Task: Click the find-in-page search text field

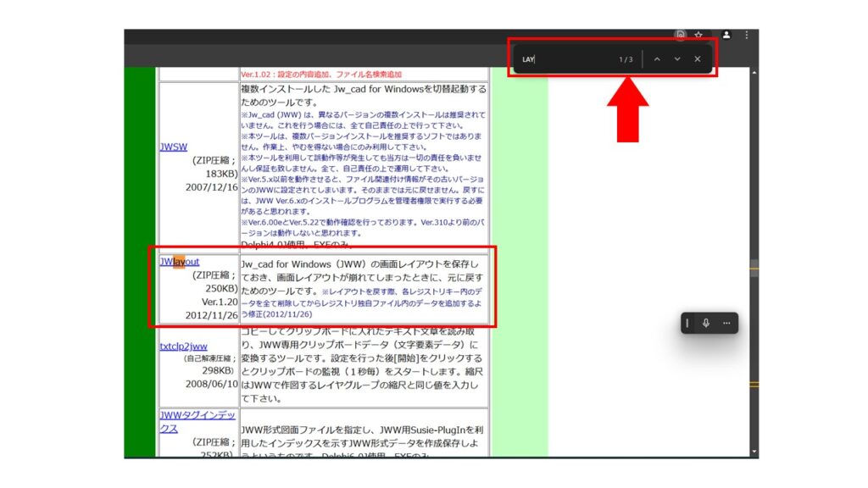Action: pyautogui.click(x=568, y=59)
